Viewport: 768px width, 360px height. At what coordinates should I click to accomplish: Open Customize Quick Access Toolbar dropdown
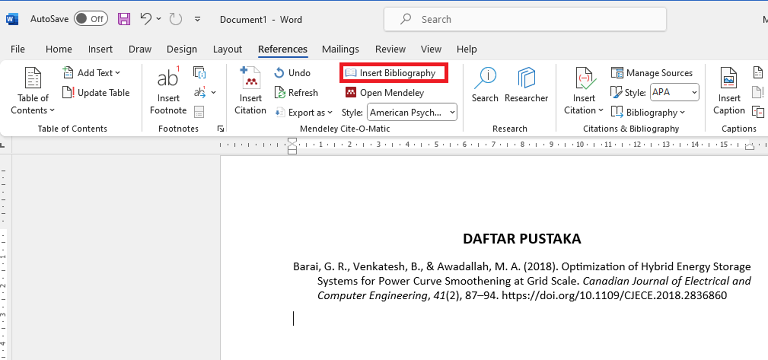point(197,19)
